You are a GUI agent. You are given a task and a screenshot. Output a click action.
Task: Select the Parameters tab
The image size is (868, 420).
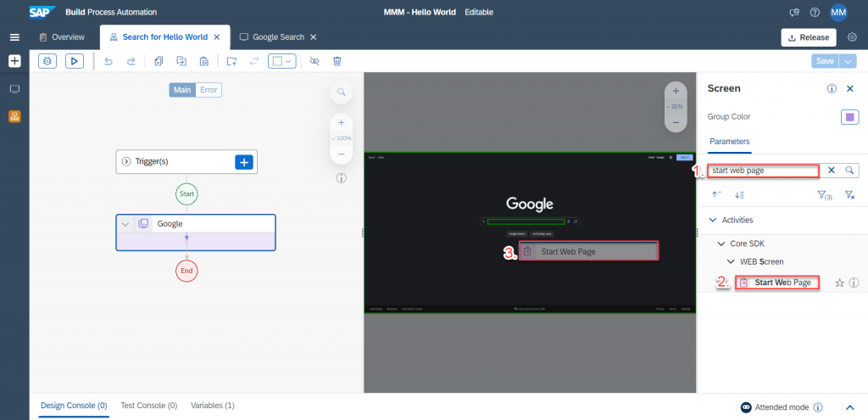click(730, 142)
